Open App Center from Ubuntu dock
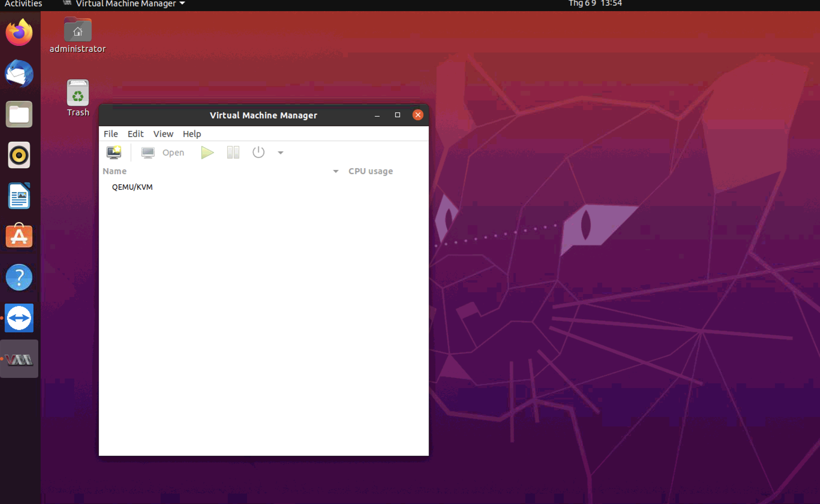This screenshot has height=504, width=820. pos(19,237)
